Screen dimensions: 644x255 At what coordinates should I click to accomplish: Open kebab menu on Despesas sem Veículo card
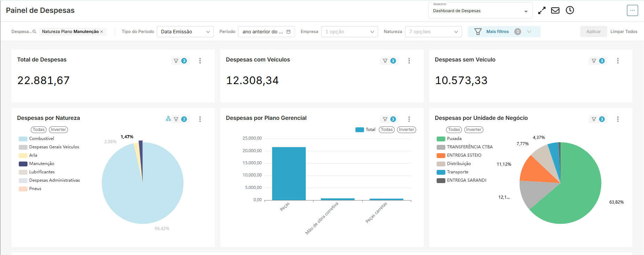pyautogui.click(x=618, y=61)
